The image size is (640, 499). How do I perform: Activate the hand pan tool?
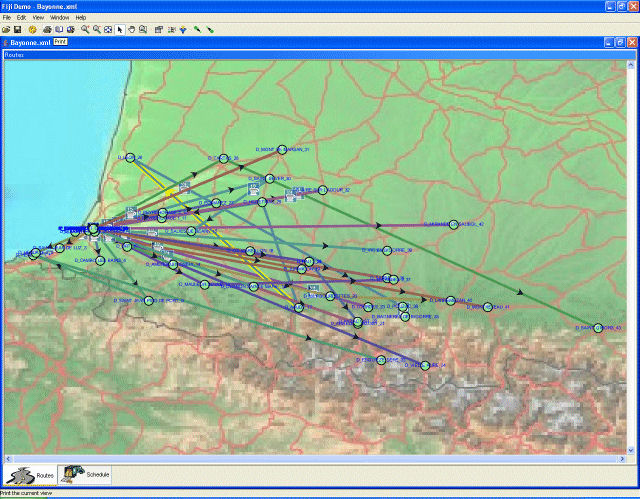(x=131, y=30)
